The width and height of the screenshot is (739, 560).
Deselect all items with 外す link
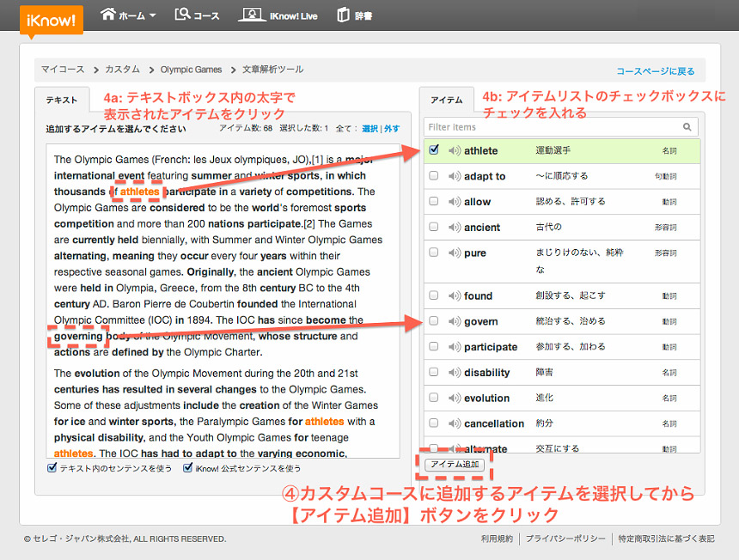pos(391,129)
